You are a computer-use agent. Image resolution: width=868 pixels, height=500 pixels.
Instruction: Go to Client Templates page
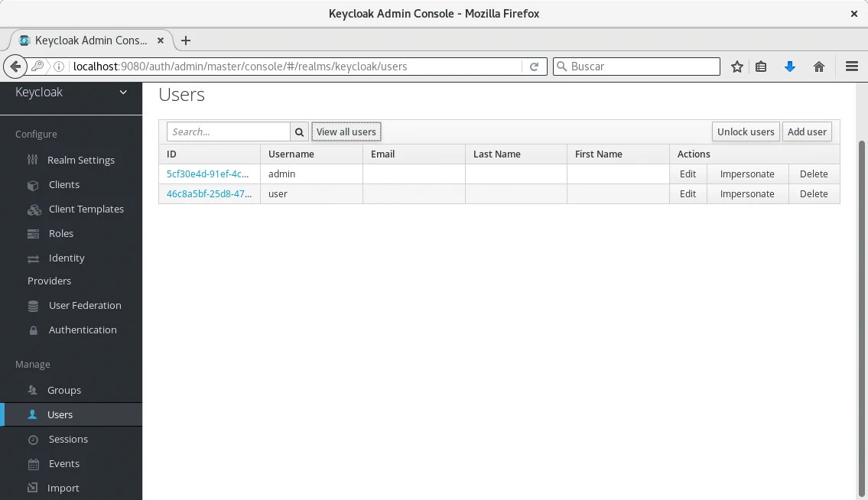pos(86,209)
